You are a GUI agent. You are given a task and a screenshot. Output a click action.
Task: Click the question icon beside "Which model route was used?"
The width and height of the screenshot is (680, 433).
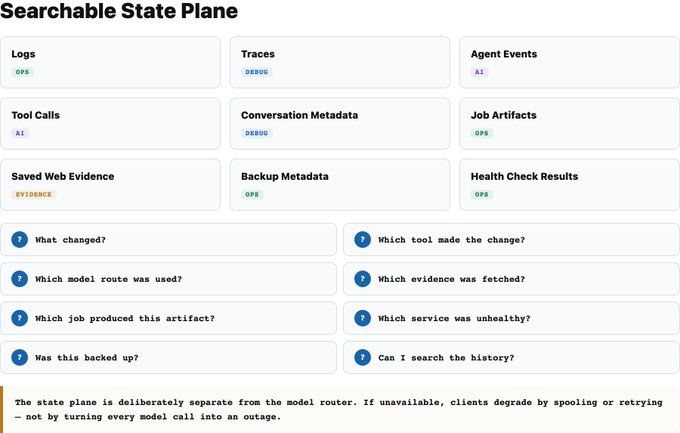(x=20, y=279)
